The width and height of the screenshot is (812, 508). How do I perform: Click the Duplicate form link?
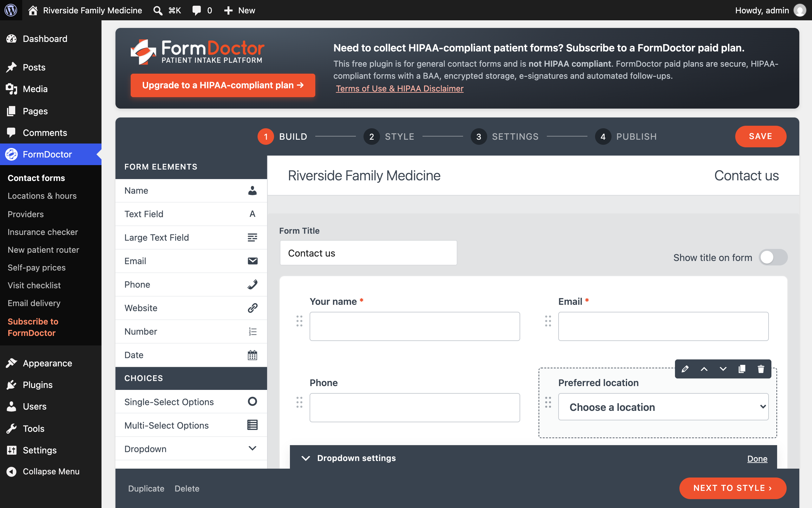[146, 489]
